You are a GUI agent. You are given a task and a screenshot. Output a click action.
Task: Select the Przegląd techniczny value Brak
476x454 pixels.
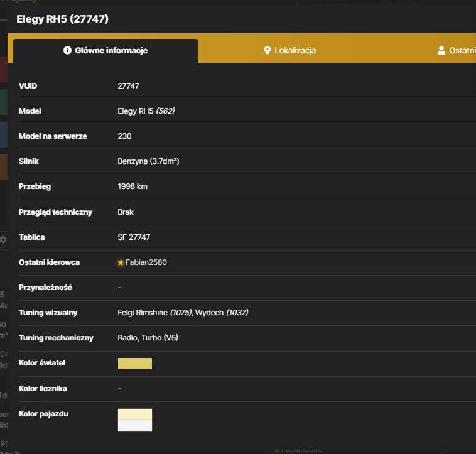126,212
